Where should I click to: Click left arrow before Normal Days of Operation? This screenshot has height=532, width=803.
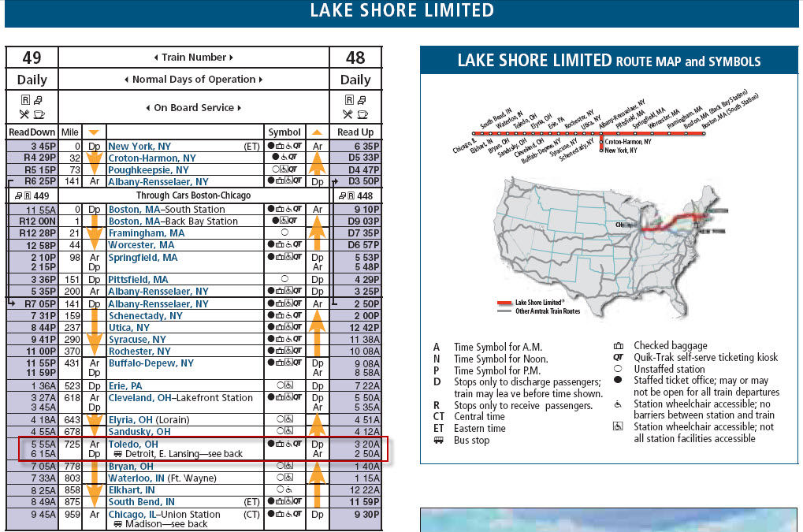[x=127, y=80]
